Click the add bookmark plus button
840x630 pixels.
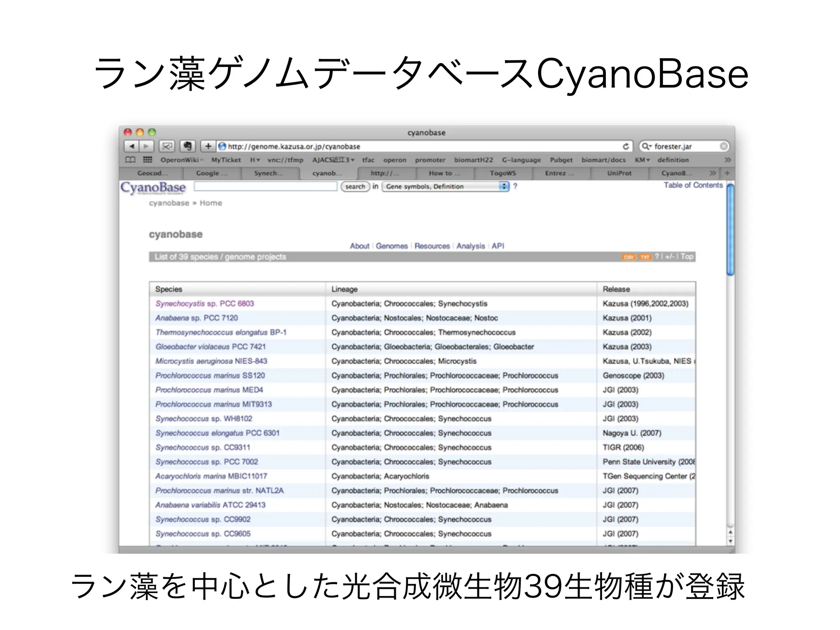tap(208, 146)
